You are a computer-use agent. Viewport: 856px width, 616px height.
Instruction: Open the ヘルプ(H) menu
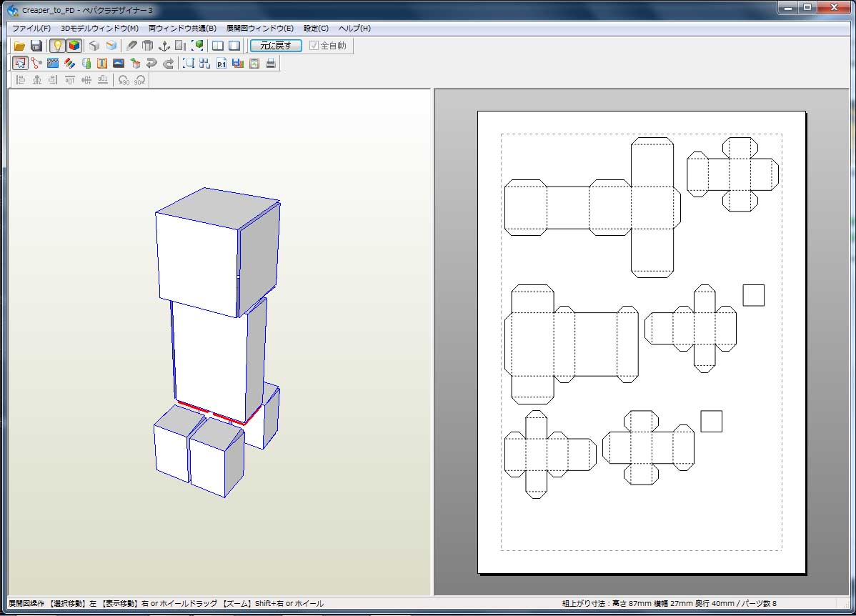354,29
